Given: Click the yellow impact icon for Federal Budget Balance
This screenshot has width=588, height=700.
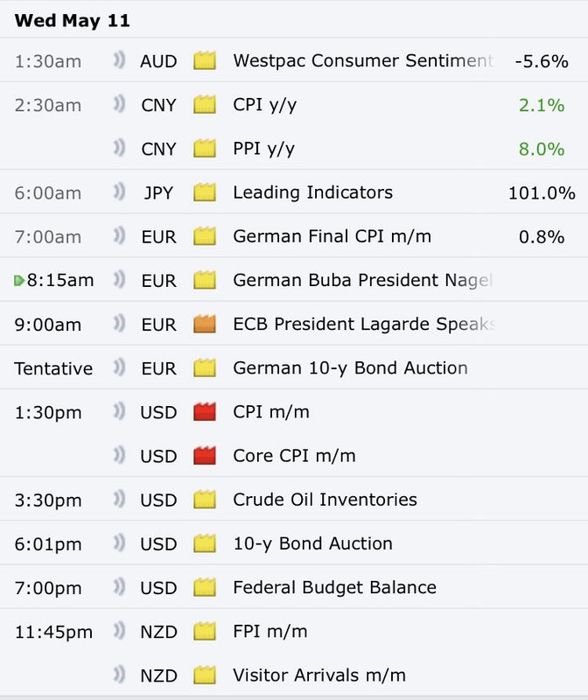Looking at the screenshot, I should (x=205, y=587).
